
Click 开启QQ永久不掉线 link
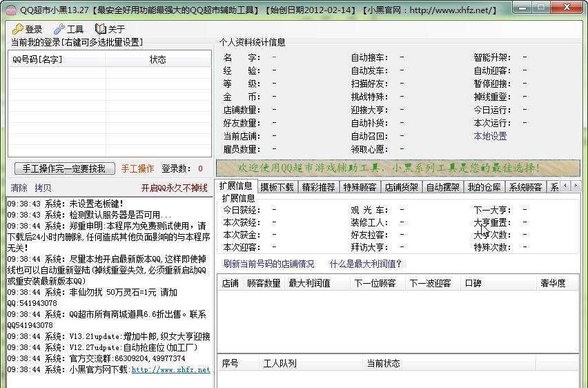pos(174,188)
